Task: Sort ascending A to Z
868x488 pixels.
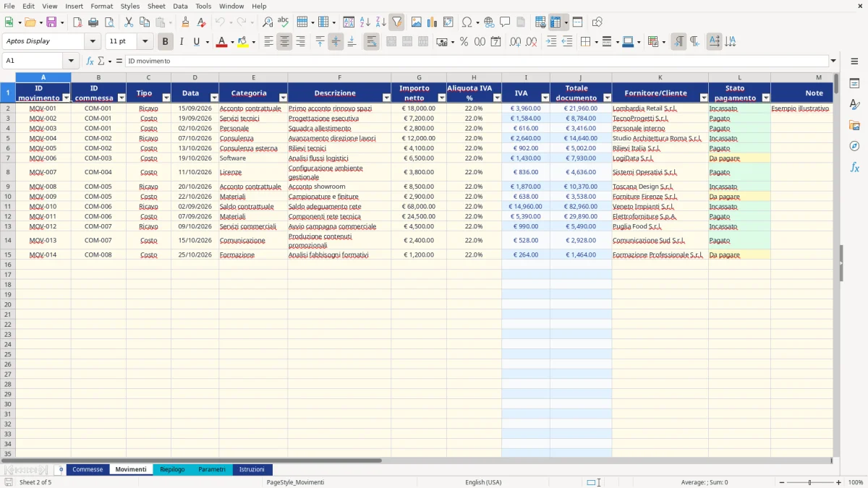Action: point(365,22)
